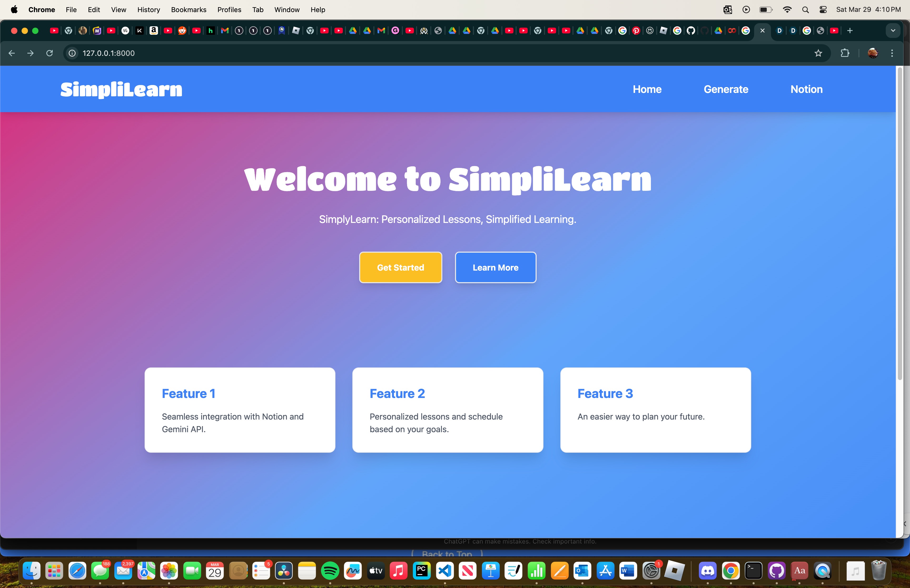Viewport: 910px width, 588px height.
Task: Expand the tab search dropdown chevron
Action: [x=893, y=31]
